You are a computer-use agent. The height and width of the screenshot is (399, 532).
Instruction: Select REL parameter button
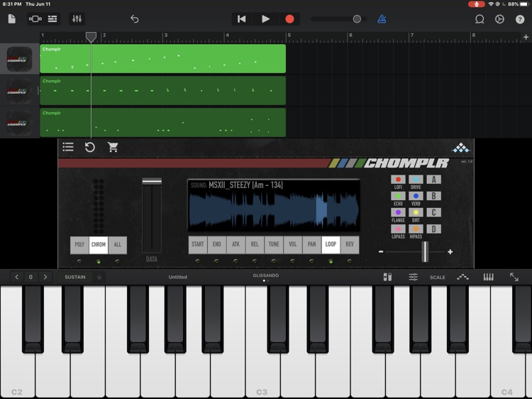(255, 244)
